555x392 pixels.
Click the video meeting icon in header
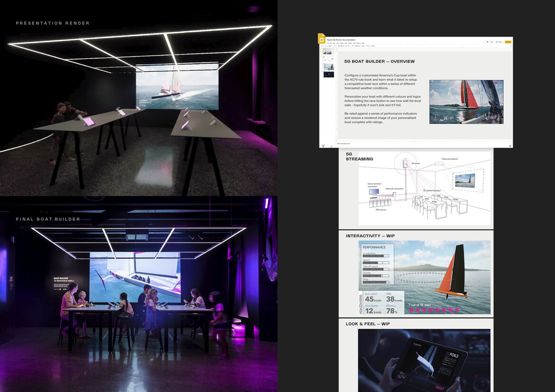pyautogui.click(x=491, y=42)
